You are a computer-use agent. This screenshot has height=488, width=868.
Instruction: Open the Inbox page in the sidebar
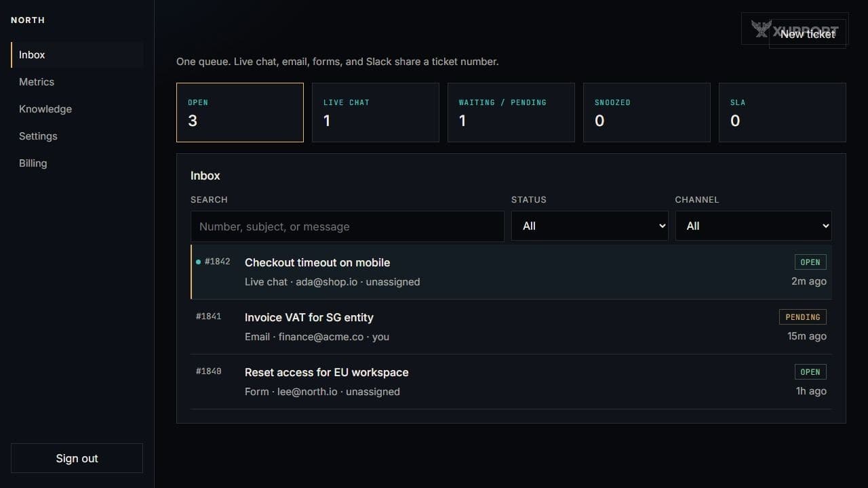[x=77, y=55]
